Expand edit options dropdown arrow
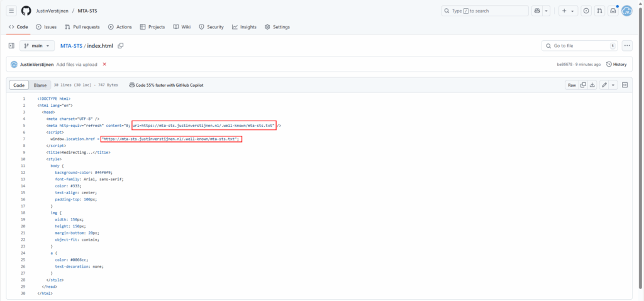The image size is (644, 301). (613, 85)
